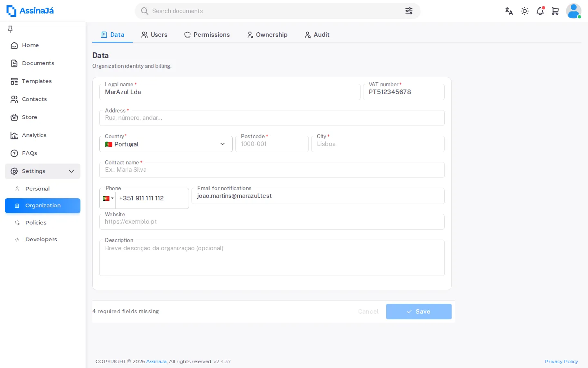Toggle the light/dark theme sun icon
588x368 pixels.
[525, 11]
